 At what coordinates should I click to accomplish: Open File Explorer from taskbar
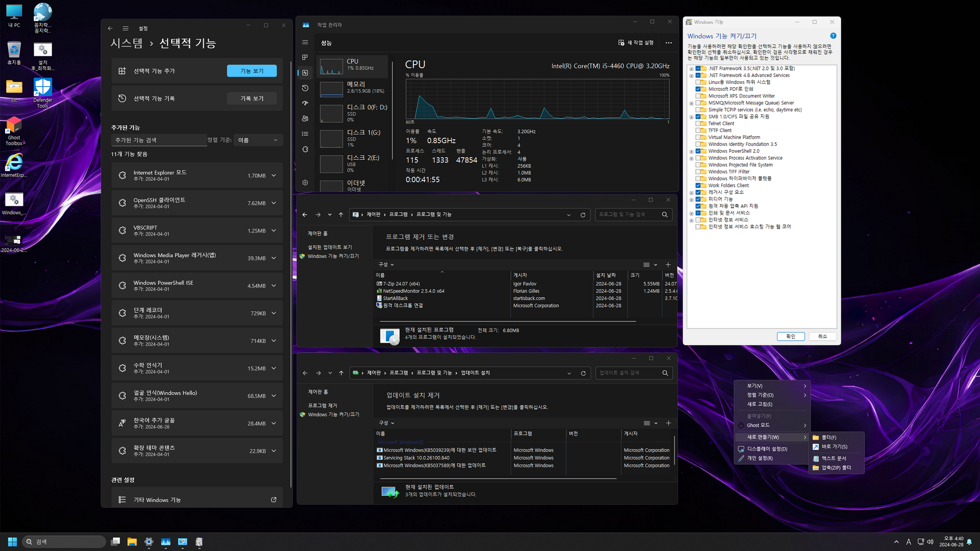(x=132, y=542)
